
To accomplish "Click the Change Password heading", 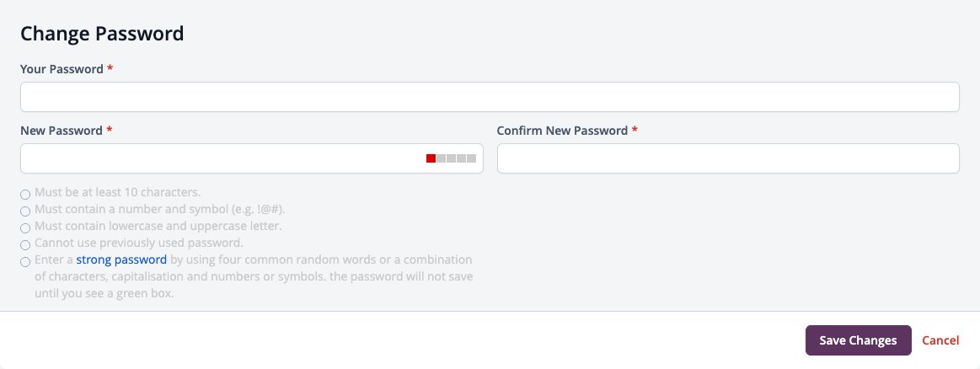I will pos(102,33).
